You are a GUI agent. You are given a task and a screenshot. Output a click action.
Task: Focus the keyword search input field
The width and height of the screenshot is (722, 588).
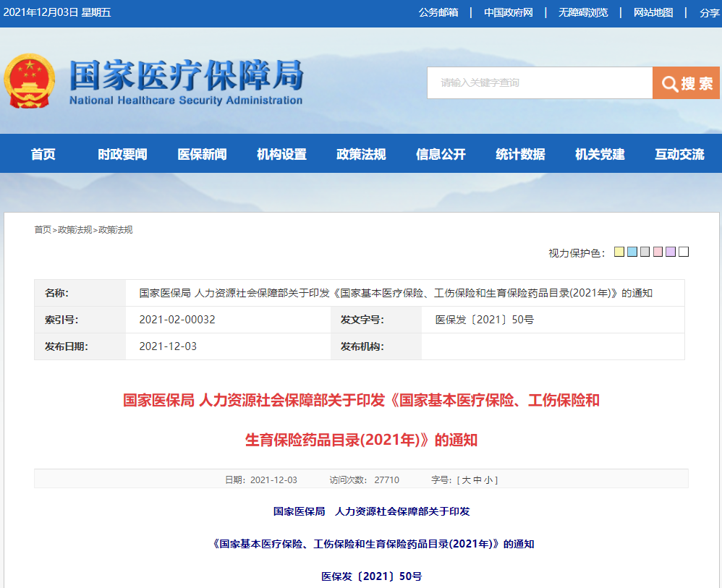coord(540,83)
